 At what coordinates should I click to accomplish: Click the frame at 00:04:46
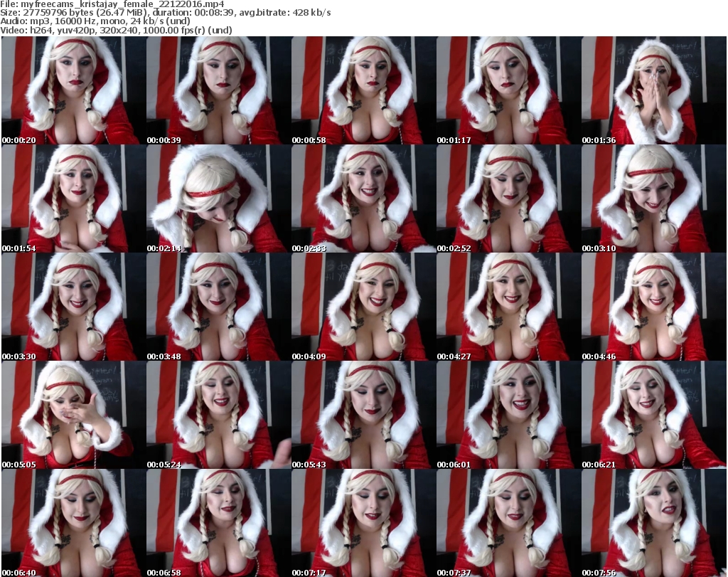pyautogui.click(x=653, y=307)
